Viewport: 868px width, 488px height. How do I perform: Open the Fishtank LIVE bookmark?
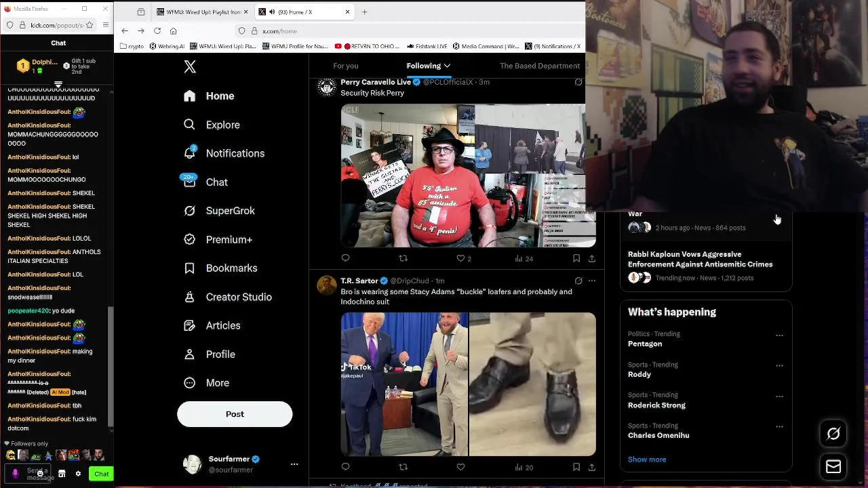(427, 47)
